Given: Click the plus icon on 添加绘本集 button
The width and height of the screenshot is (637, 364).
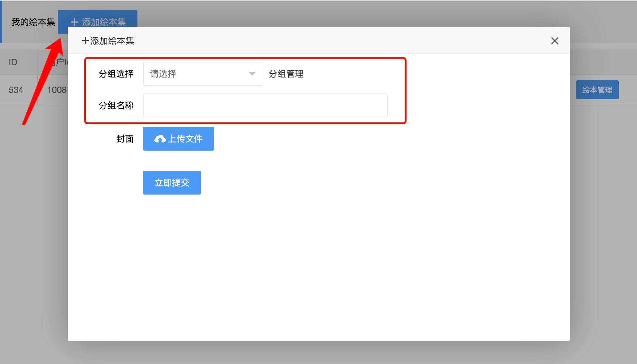Looking at the screenshot, I should 74,22.
